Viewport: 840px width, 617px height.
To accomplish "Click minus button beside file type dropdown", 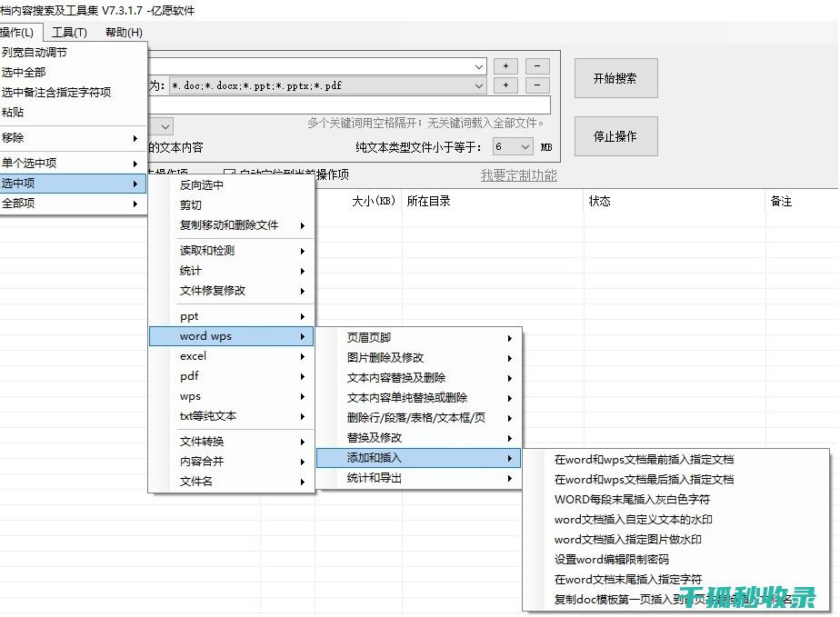I will (x=537, y=85).
